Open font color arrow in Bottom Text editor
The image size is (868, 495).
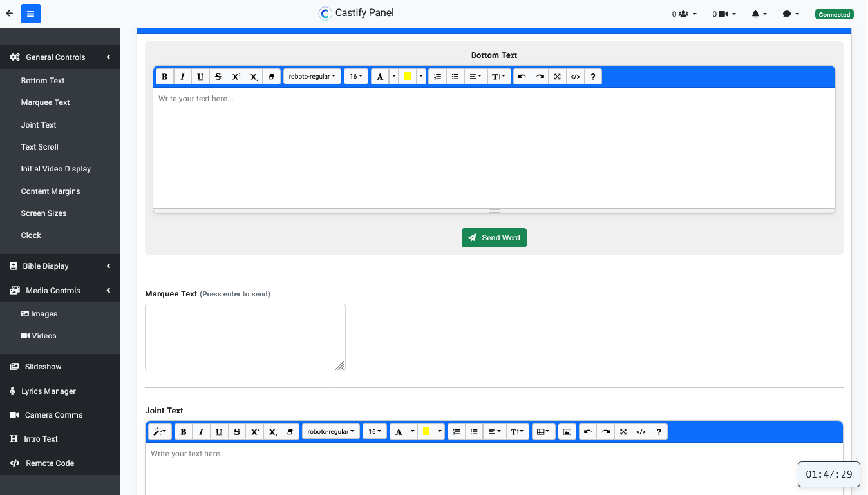393,77
